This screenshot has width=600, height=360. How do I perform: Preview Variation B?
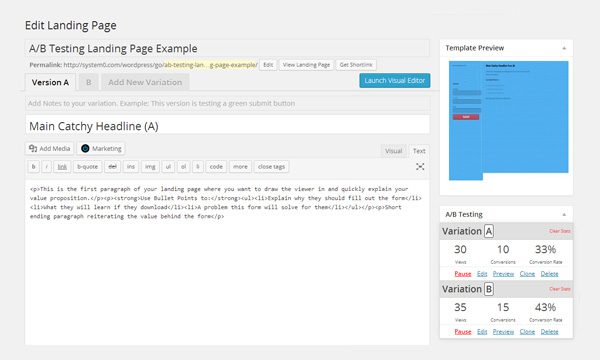[503, 332]
